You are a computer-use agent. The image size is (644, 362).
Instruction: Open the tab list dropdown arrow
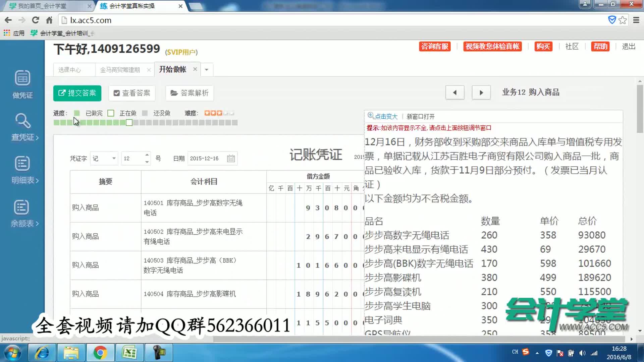(207, 70)
